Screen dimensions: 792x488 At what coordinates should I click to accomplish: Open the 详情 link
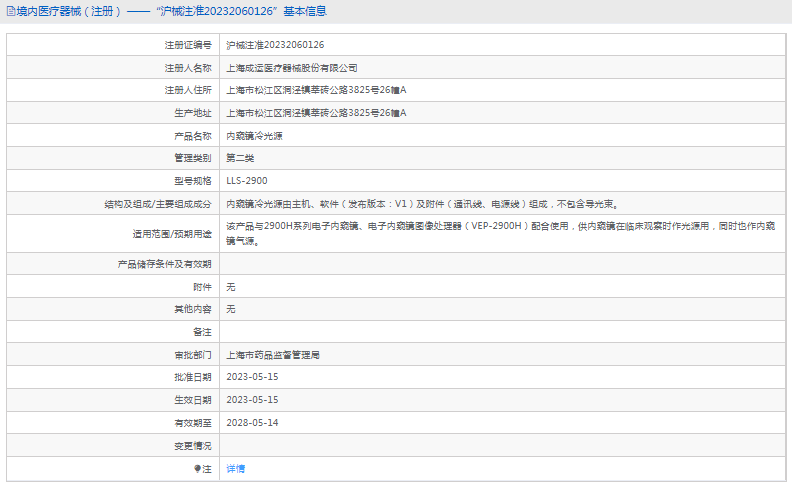click(235, 469)
